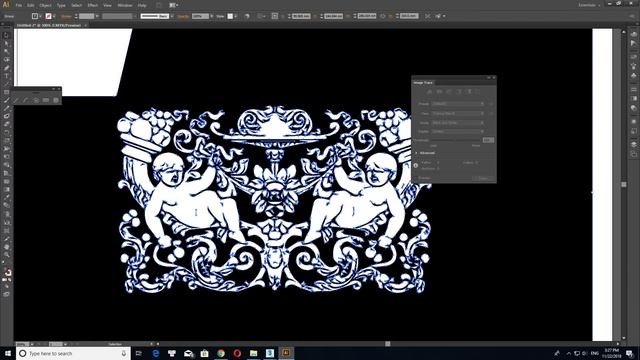640x360 pixels.
Task: Open the Window menu
Action: pos(124,5)
